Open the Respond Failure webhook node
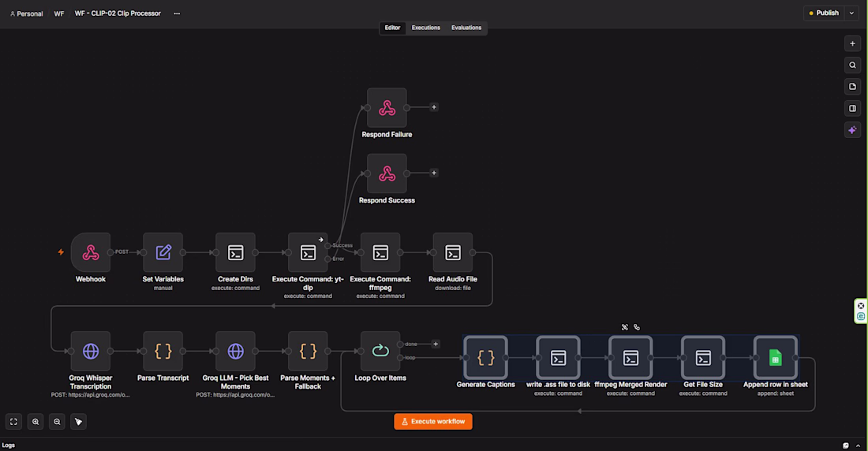Image resolution: width=868 pixels, height=451 pixels. tap(387, 108)
